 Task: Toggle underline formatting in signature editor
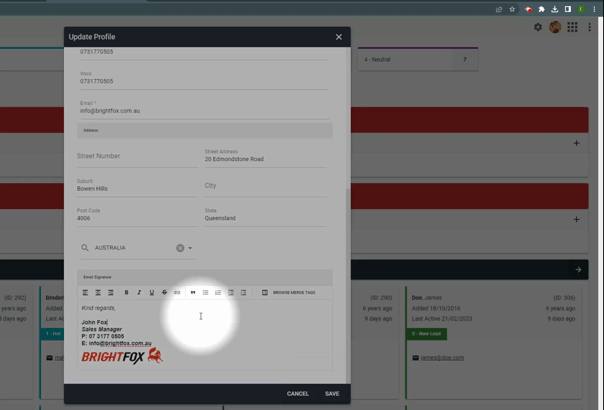click(x=152, y=292)
